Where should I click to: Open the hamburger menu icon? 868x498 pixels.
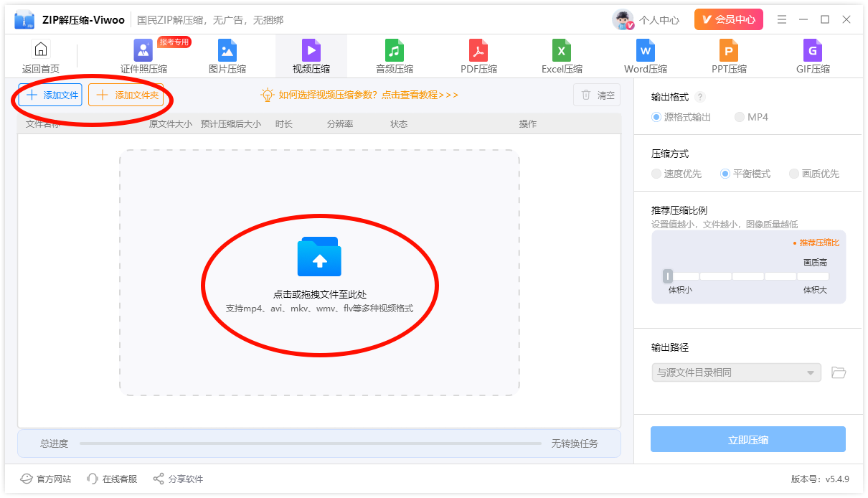point(782,19)
